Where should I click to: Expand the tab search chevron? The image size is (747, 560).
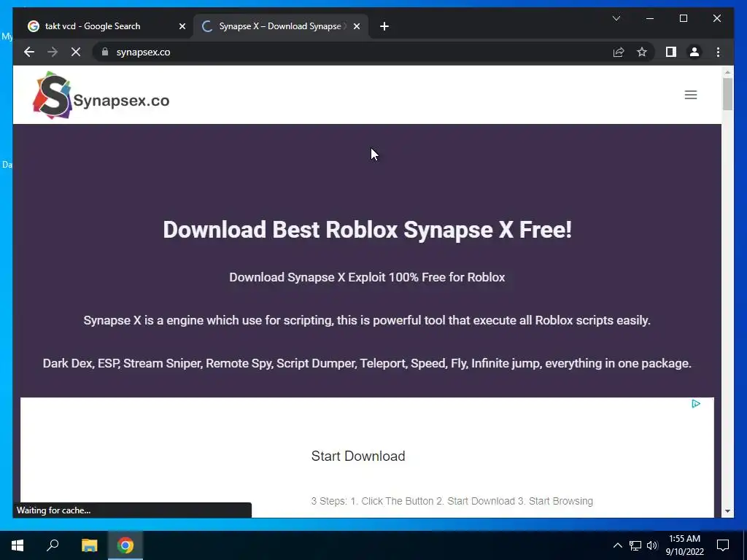tap(616, 18)
